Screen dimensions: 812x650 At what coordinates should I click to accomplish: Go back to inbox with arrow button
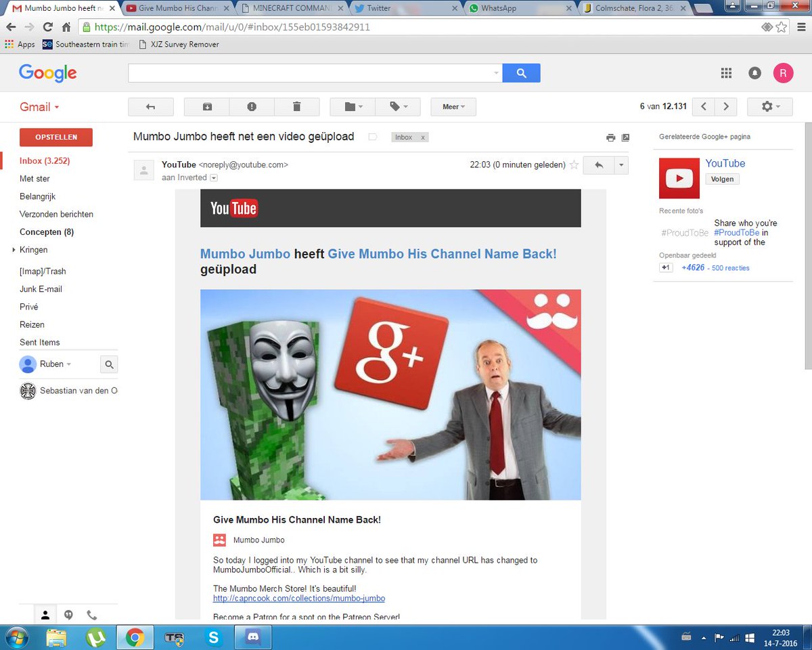151,107
